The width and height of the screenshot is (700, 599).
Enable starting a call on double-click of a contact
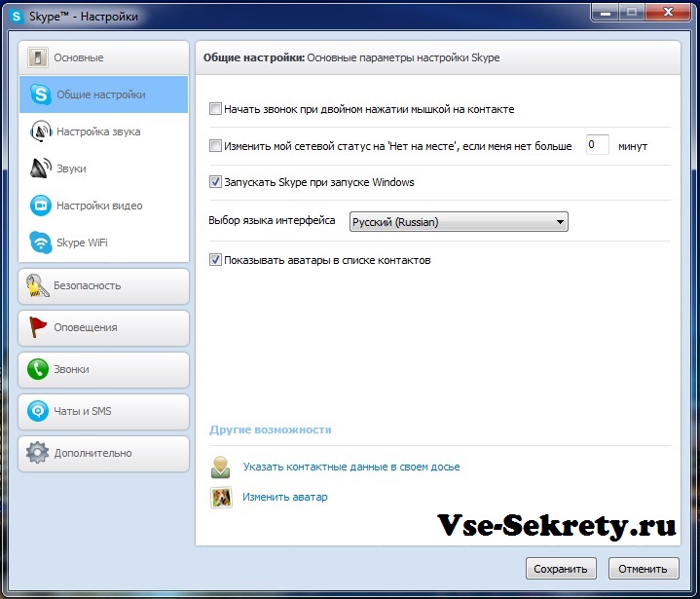(x=215, y=109)
